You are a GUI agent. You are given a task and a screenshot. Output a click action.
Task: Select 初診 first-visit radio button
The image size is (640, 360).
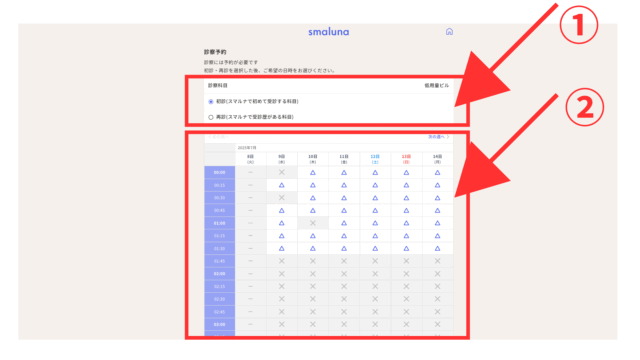(x=211, y=102)
